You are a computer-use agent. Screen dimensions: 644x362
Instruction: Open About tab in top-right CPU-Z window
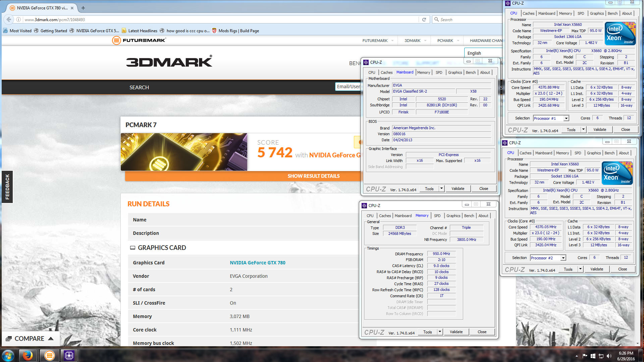[627, 13]
